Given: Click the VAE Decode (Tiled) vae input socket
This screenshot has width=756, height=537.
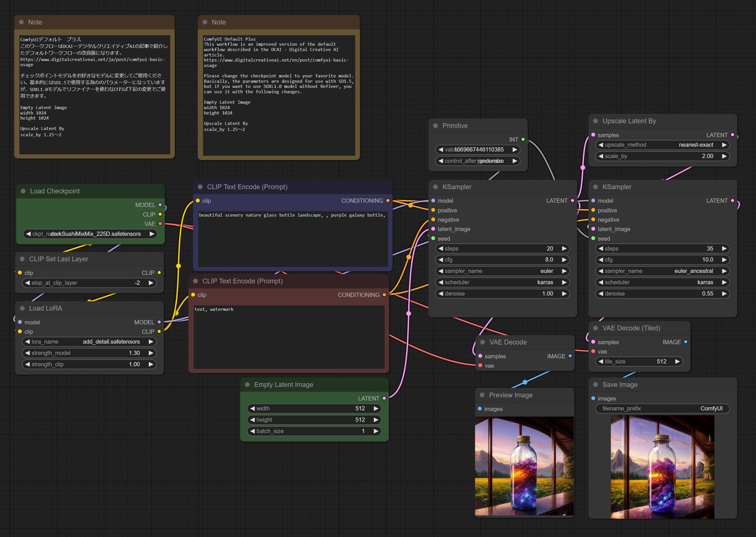Looking at the screenshot, I should 593,352.
